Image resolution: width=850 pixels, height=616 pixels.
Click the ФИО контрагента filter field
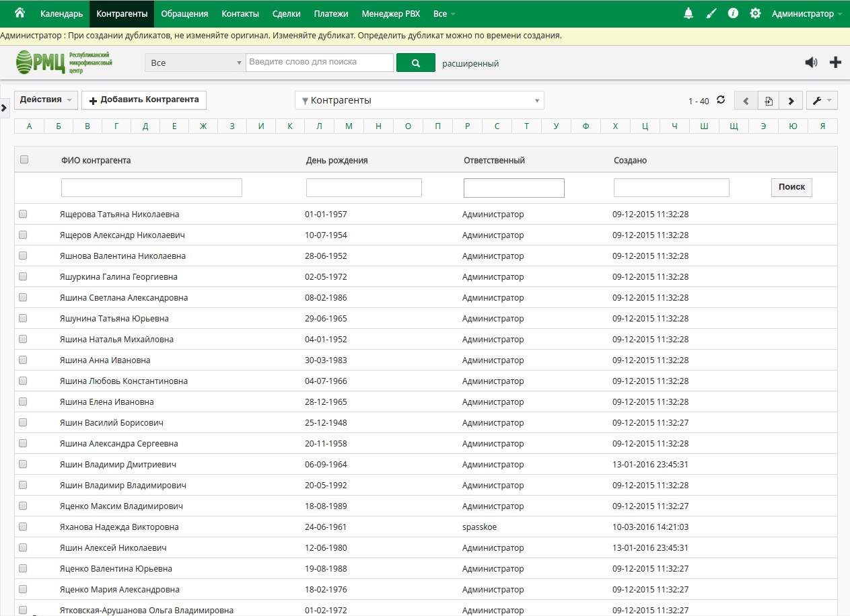pyautogui.click(x=151, y=188)
